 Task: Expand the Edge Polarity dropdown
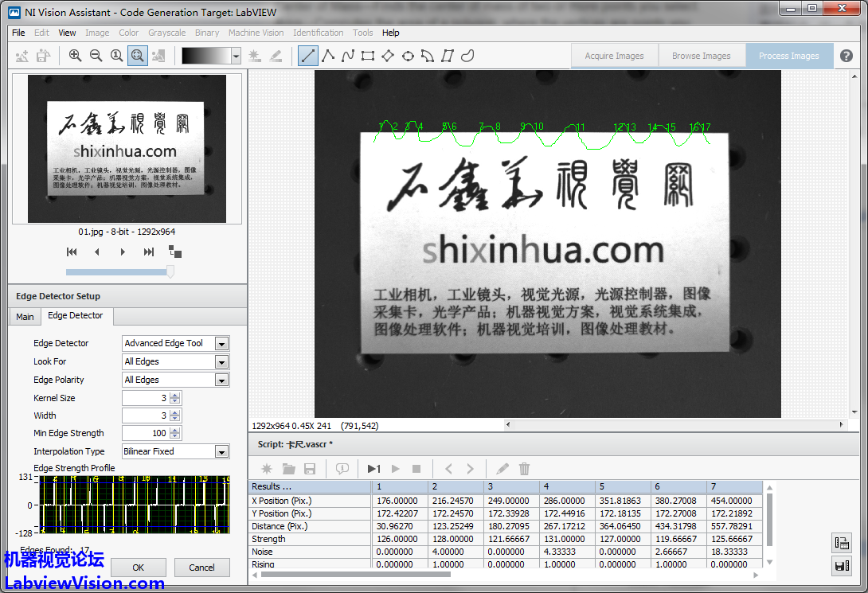(221, 380)
